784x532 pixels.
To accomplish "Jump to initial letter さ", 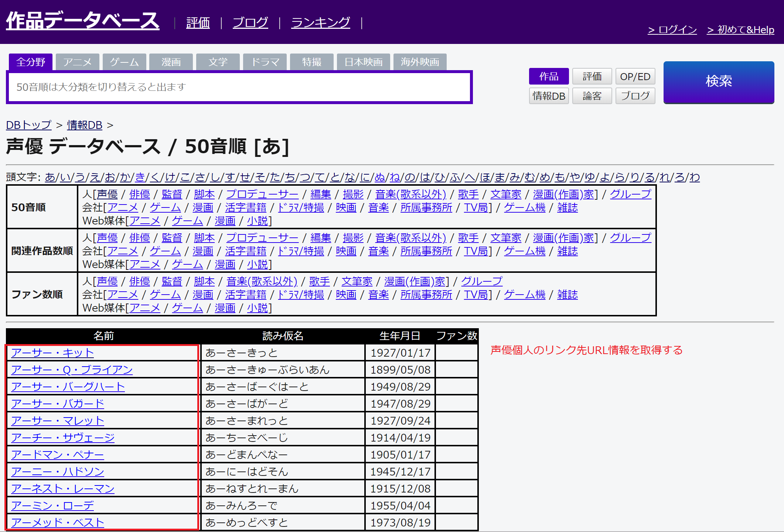I will (x=200, y=177).
